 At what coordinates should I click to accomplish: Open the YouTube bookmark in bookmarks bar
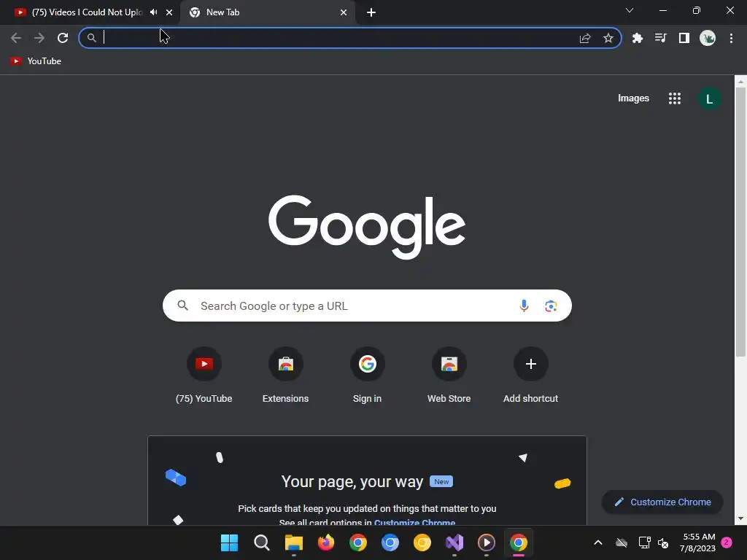click(x=36, y=61)
